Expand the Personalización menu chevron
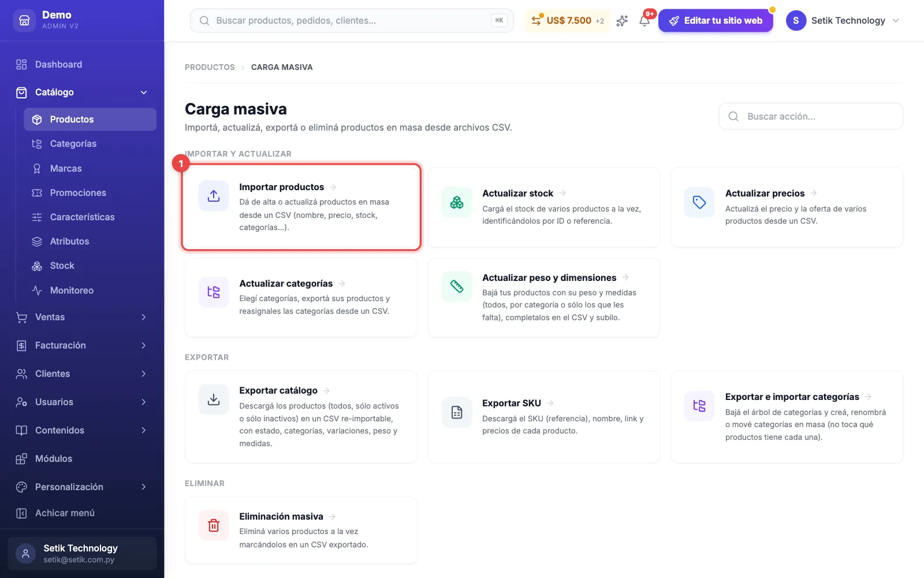The image size is (924, 578). point(144,487)
